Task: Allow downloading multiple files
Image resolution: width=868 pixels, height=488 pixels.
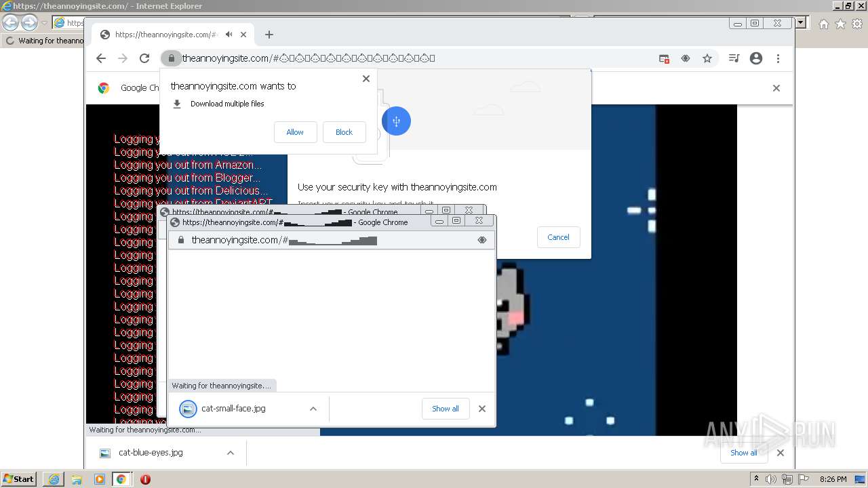Action: tap(295, 132)
